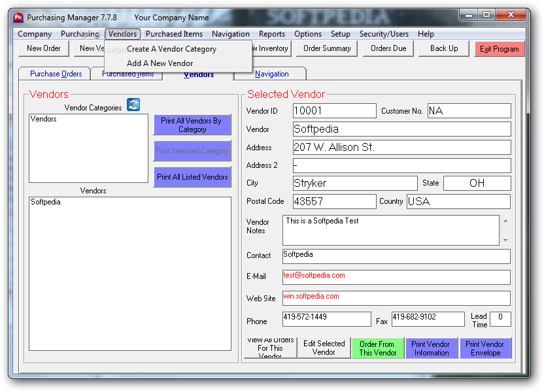Viewport: 544px width, 392px height.
Task: Click the City field
Action: pyautogui.click(x=355, y=183)
